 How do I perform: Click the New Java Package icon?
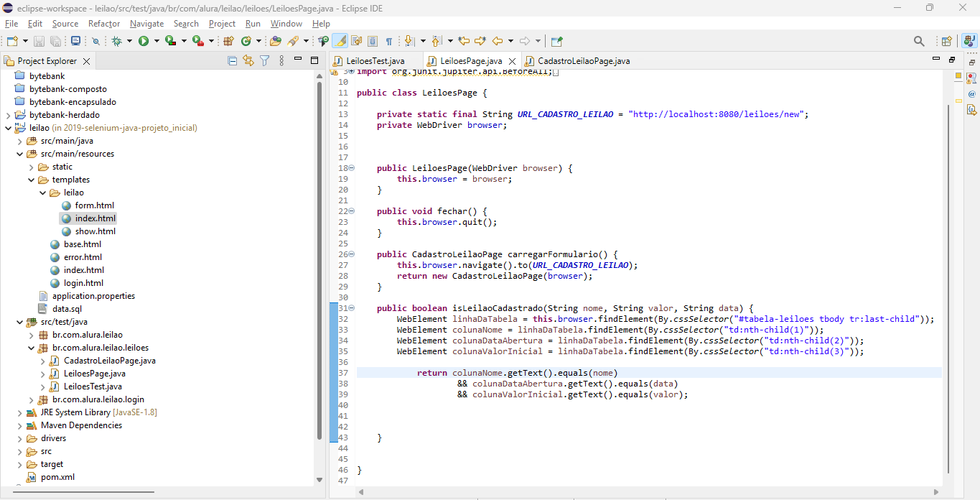[229, 41]
